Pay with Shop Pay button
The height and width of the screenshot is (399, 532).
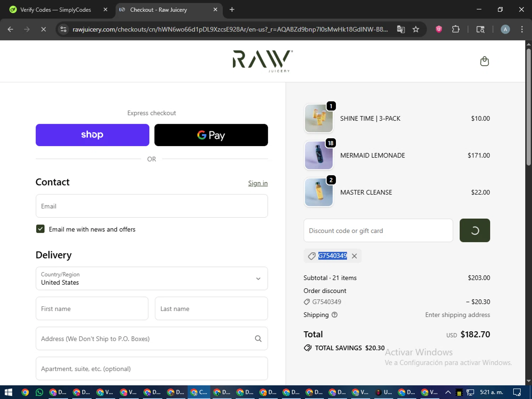[93, 135]
